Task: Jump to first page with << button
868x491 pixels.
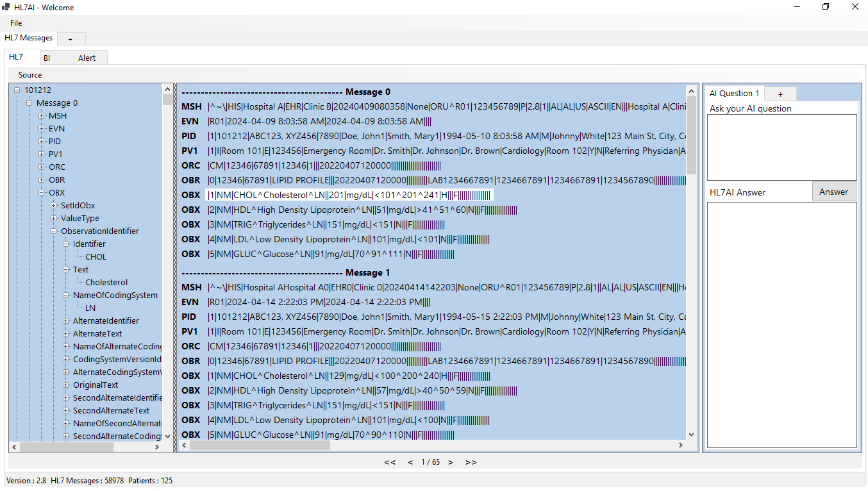Action: (x=390, y=462)
